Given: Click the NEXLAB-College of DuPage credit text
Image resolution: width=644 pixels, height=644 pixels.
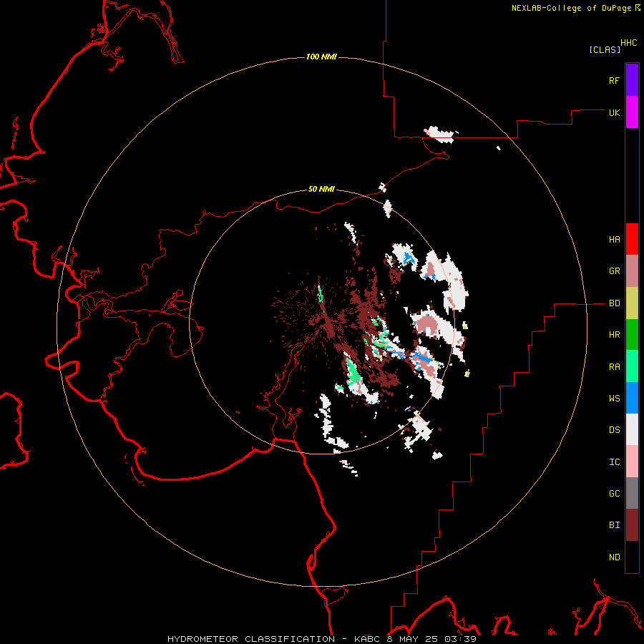Looking at the screenshot, I should [571, 8].
